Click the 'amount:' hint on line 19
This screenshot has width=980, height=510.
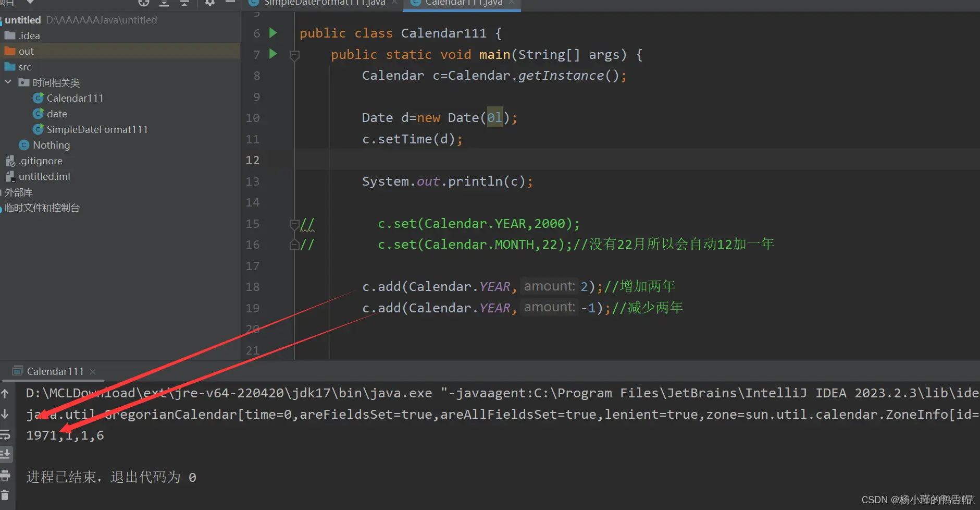[x=549, y=308]
